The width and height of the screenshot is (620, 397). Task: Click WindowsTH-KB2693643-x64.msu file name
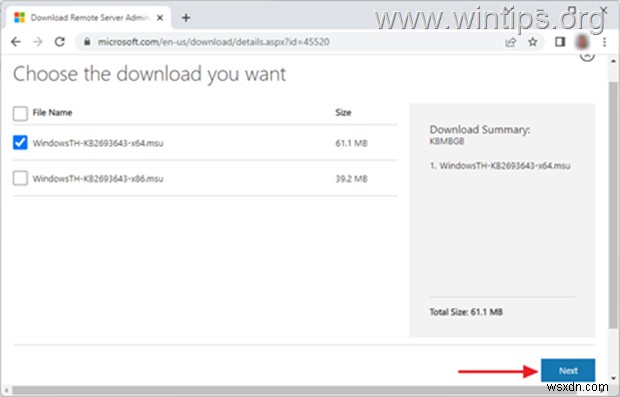click(x=98, y=143)
